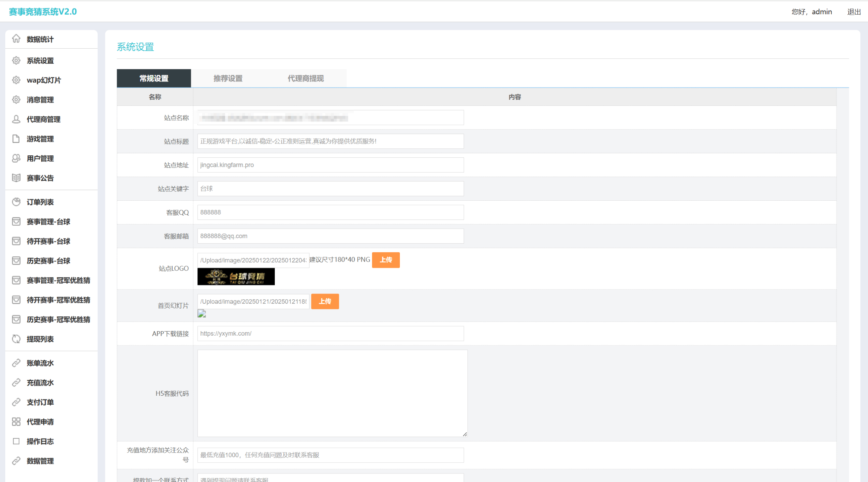Open the 代理商提现 tab
Screen dimensions: 868x482
coord(305,78)
